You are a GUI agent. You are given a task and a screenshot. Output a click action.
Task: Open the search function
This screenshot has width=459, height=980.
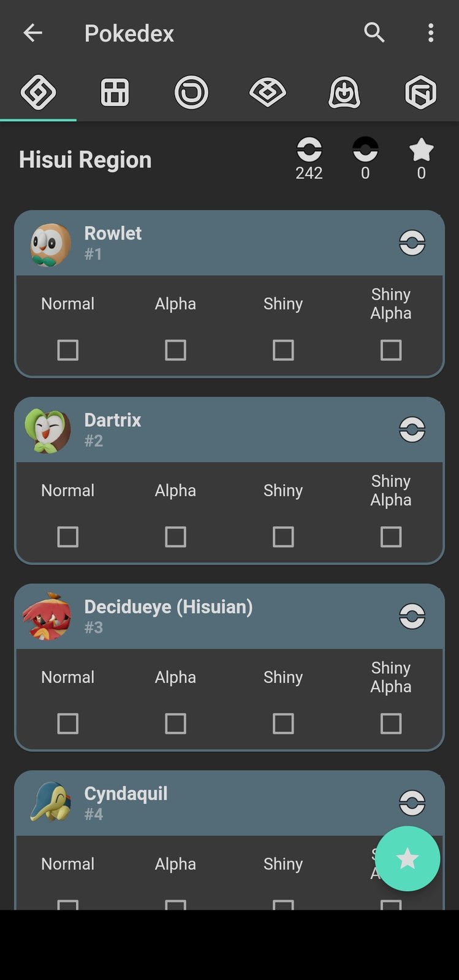tap(374, 32)
